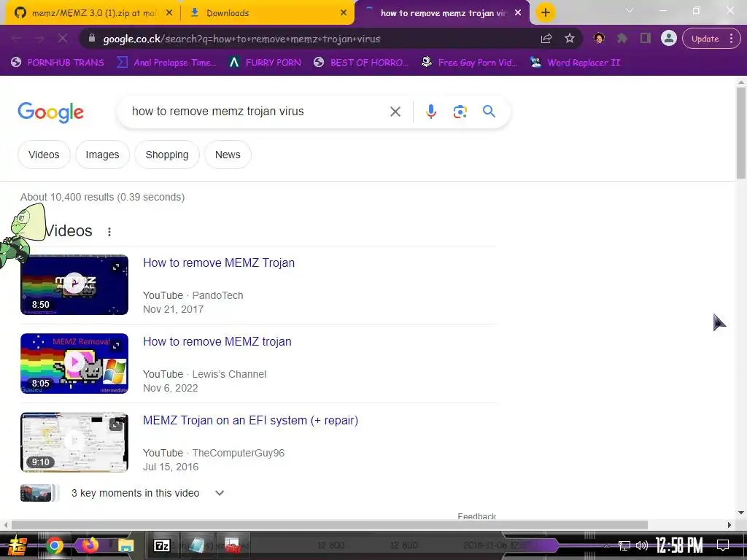Click the Feedback link
747x560 pixels.
(x=476, y=516)
